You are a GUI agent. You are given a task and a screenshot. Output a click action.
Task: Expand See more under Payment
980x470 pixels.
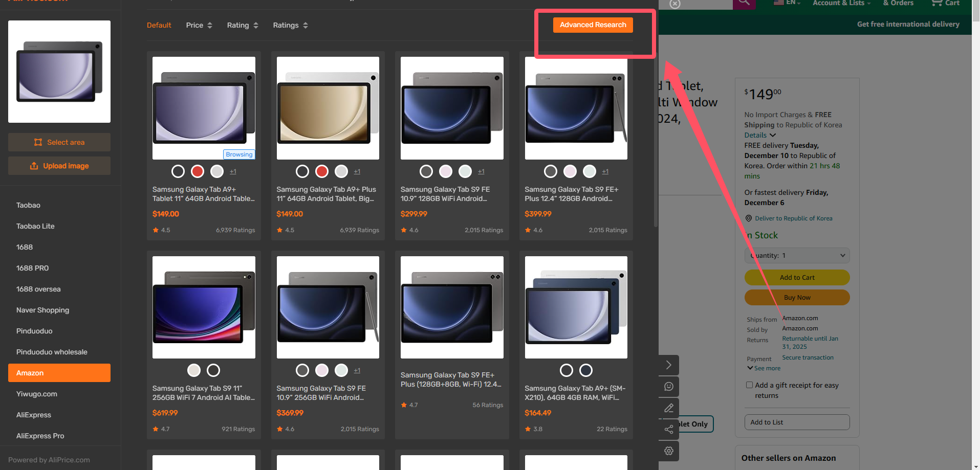coord(764,368)
